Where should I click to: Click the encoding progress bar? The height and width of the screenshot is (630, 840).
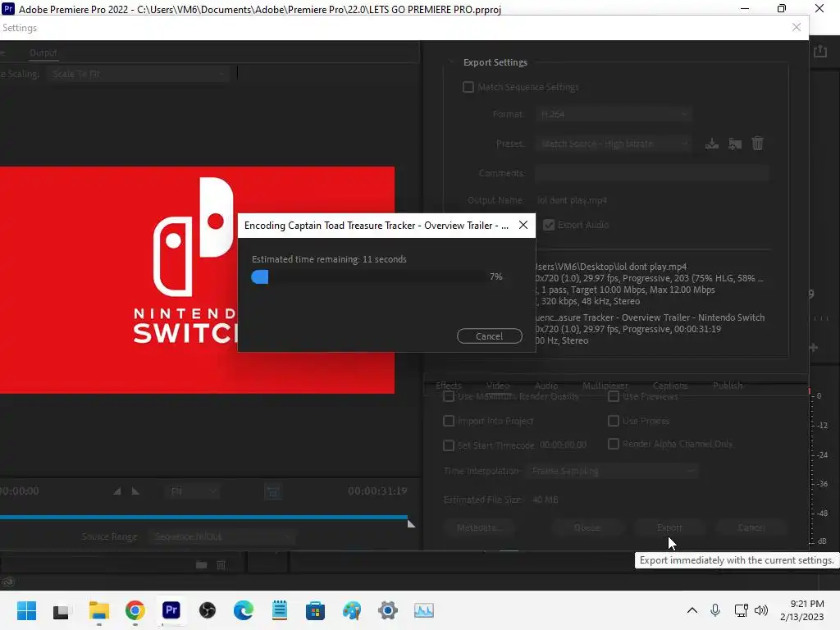coord(367,277)
